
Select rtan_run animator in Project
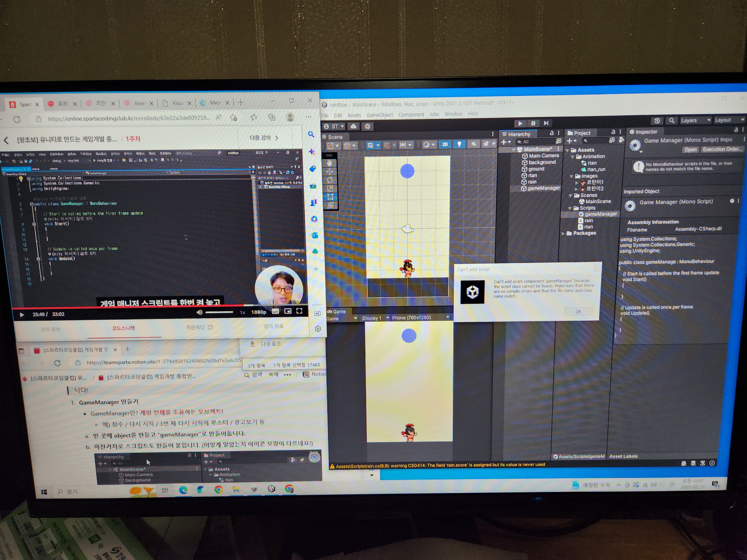(593, 169)
